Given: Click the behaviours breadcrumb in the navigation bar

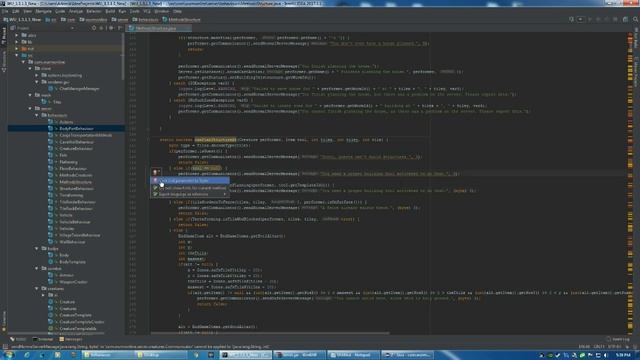Looking at the screenshot, I should [145, 19].
